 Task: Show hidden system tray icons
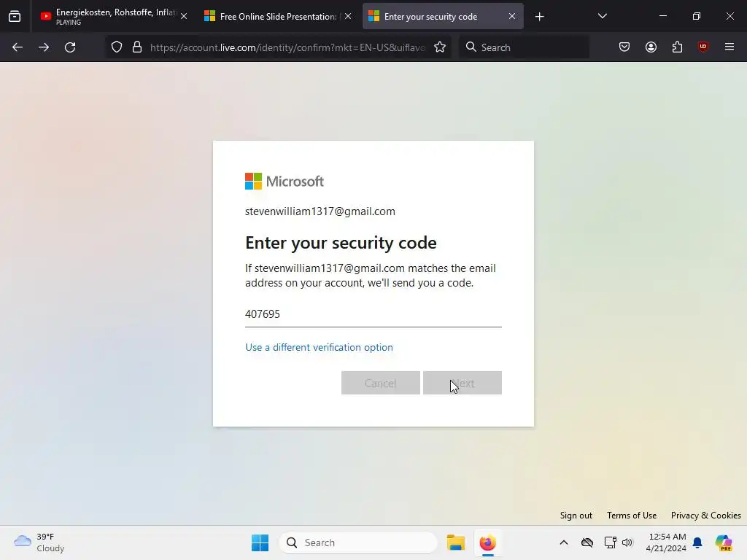564,542
